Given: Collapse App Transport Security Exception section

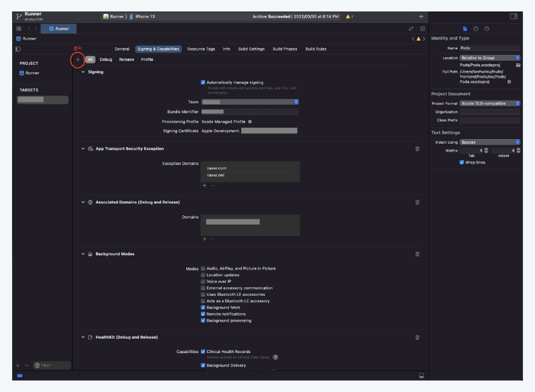Looking at the screenshot, I should click(x=83, y=149).
